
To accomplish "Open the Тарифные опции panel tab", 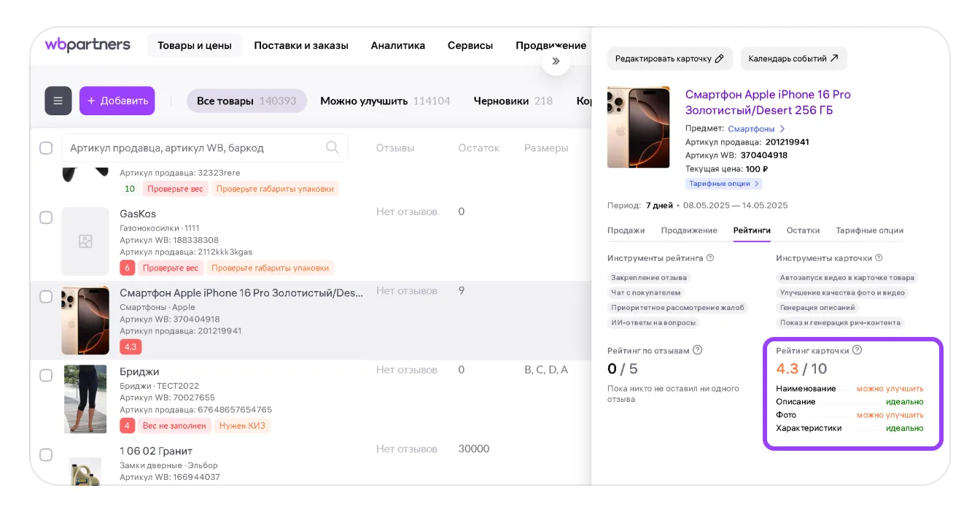I will pyautogui.click(x=869, y=230).
